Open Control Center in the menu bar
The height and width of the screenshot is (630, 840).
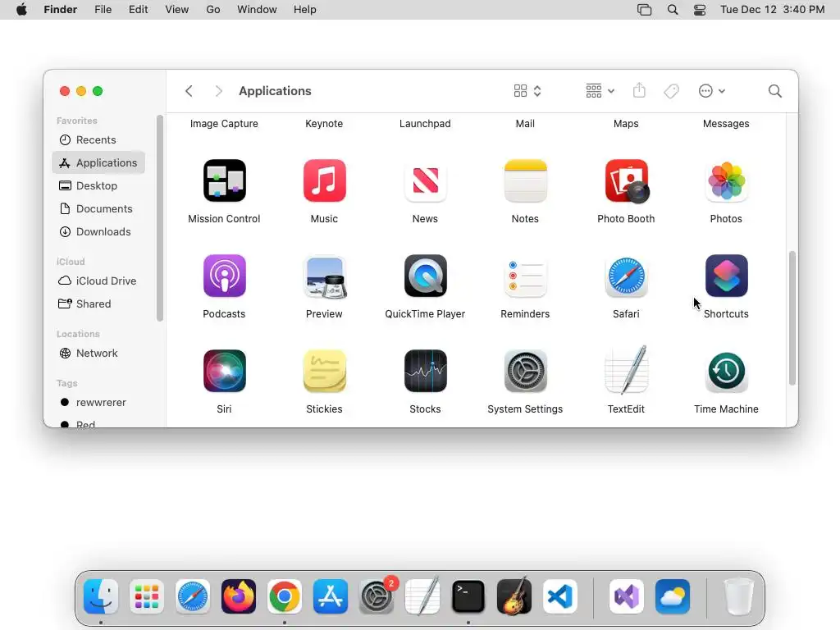[700, 10]
